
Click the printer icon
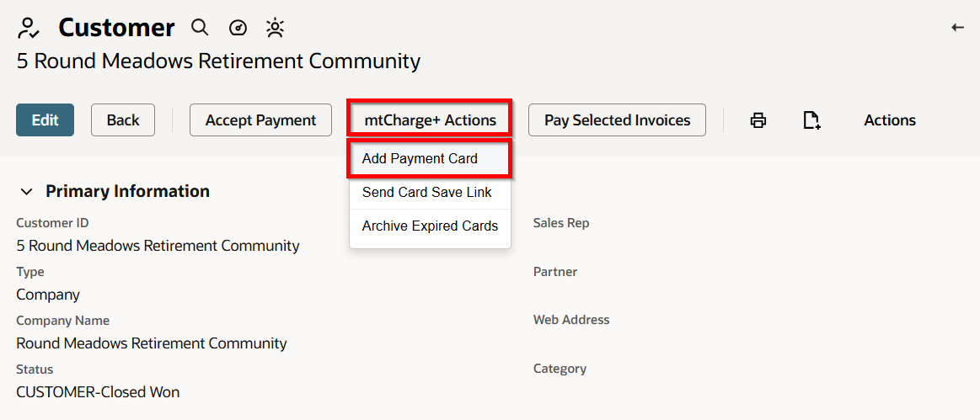pos(758,120)
